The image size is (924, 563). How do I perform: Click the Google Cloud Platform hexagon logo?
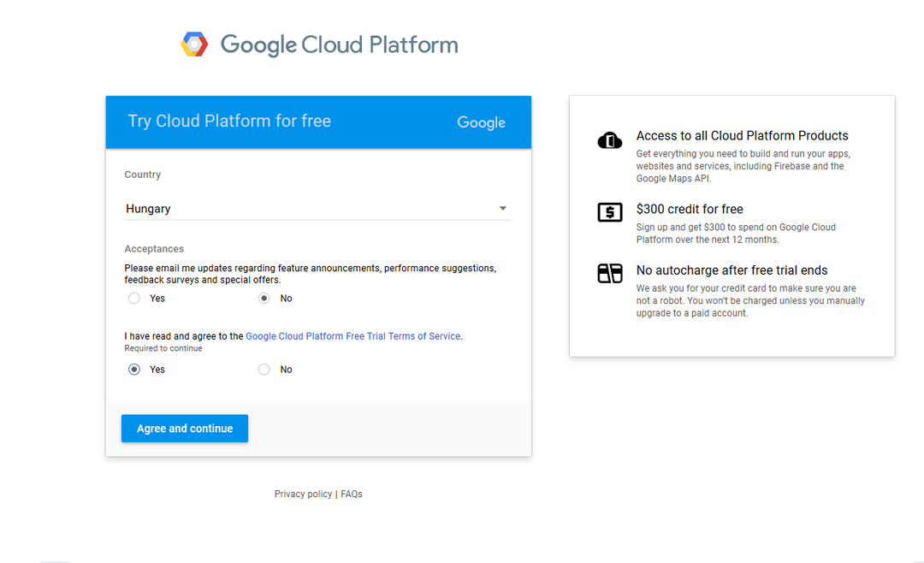pyautogui.click(x=194, y=44)
